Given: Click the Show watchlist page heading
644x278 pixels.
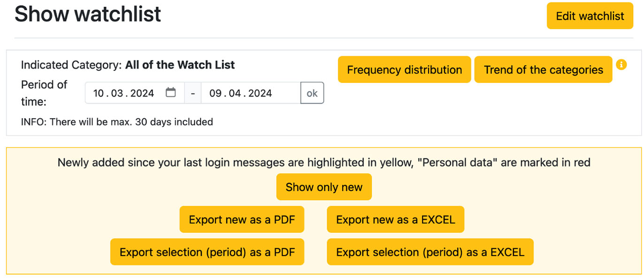Looking at the screenshot, I should point(88,15).
